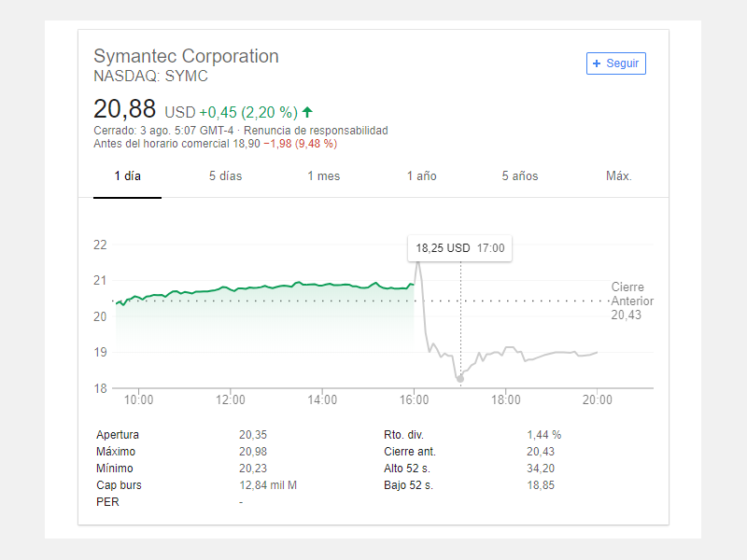Click the Apertura value 20,35

[254, 435]
